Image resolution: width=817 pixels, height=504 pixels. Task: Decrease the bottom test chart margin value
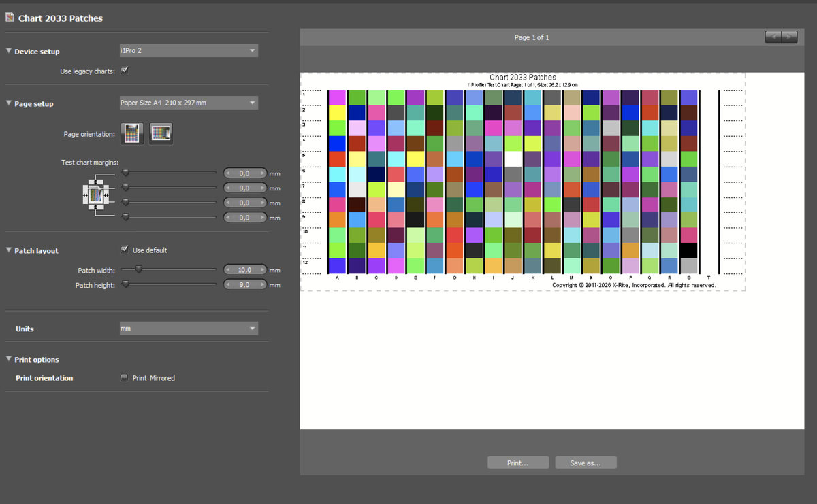pyautogui.click(x=229, y=218)
